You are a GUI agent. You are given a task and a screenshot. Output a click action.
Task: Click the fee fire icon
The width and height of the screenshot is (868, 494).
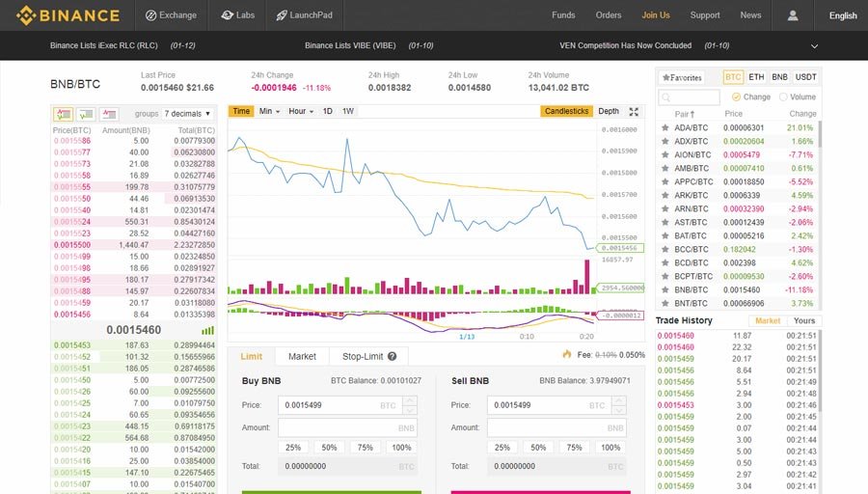coord(567,354)
